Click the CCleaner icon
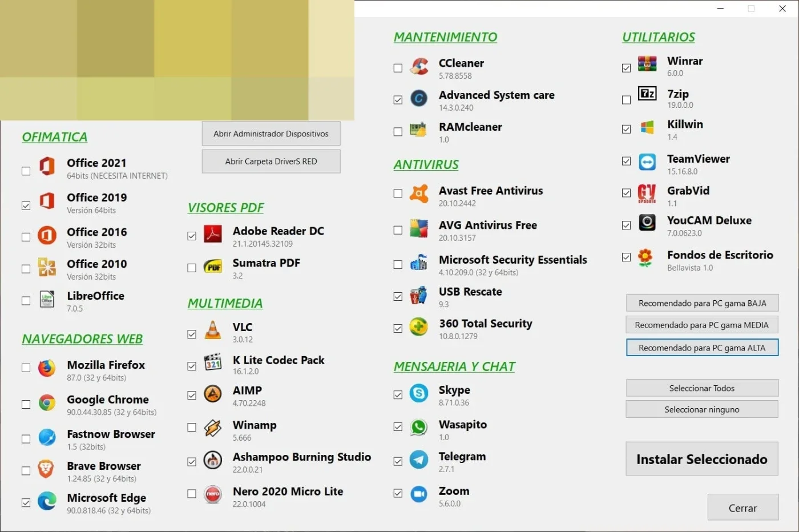 pyautogui.click(x=419, y=66)
